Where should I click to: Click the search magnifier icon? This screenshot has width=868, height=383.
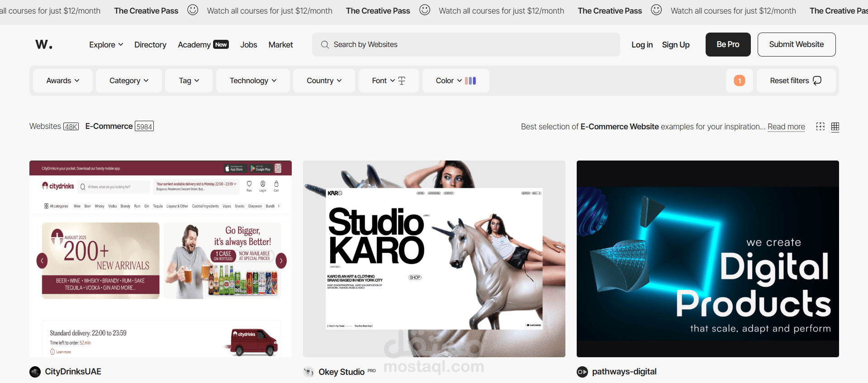[x=325, y=44]
